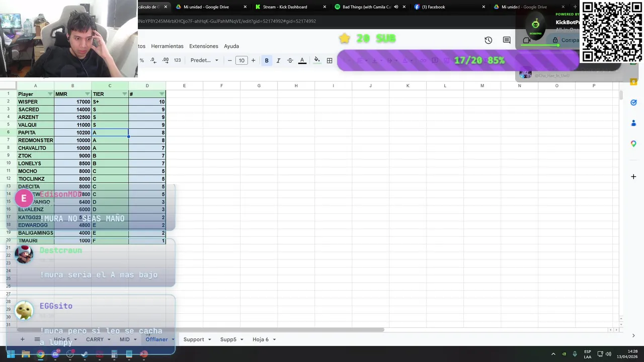
Task: Open the Supp5 tab dropdown arrow
Action: pos(242,339)
